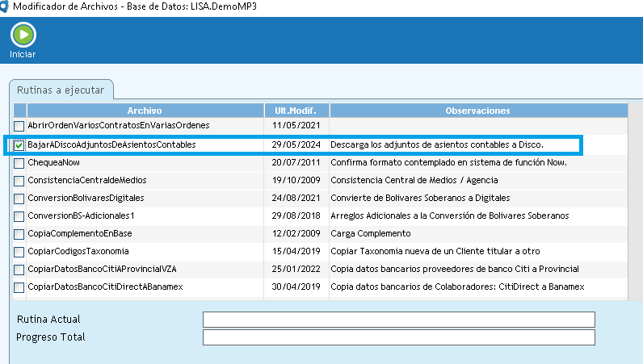
Task: Switch to the Rutinas a ejecutar tab
Action: click(61, 90)
